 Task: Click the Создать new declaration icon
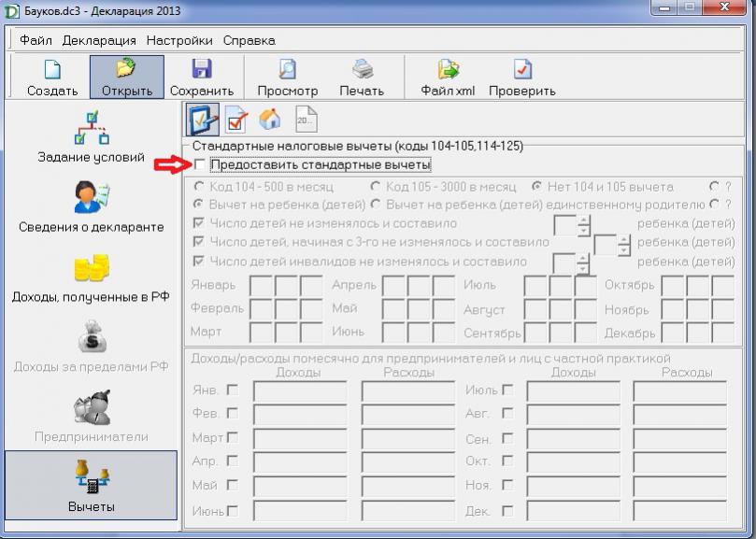[x=52, y=77]
